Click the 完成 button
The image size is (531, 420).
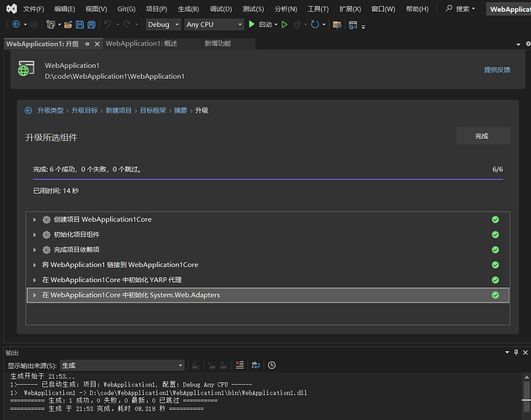point(481,135)
